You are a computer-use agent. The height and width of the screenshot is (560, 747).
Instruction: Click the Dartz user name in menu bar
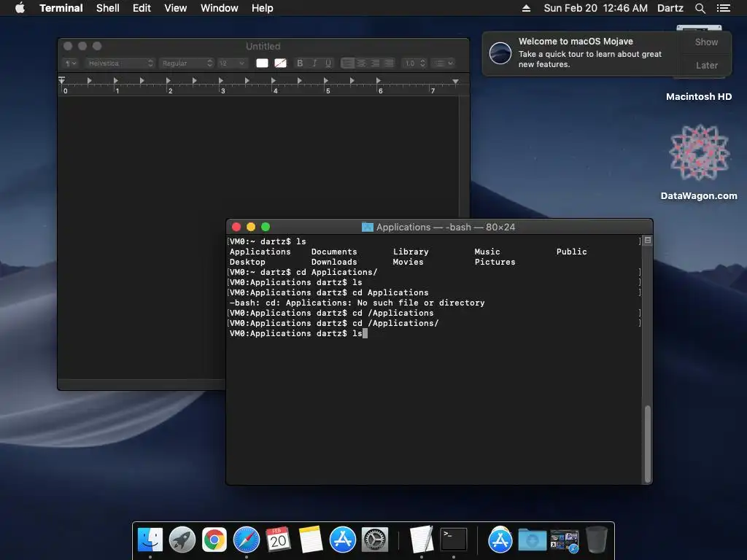click(x=670, y=8)
